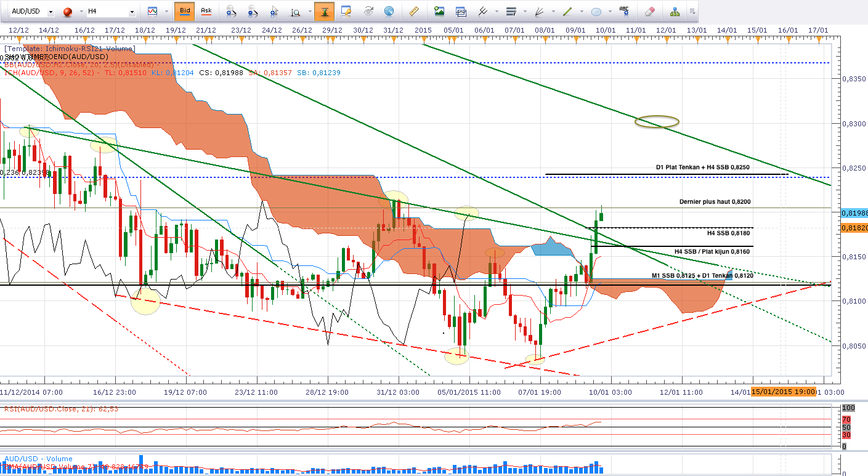The width and height of the screenshot is (868, 476).
Task: Click the green hierarchy tree icon
Action: pos(675,11)
